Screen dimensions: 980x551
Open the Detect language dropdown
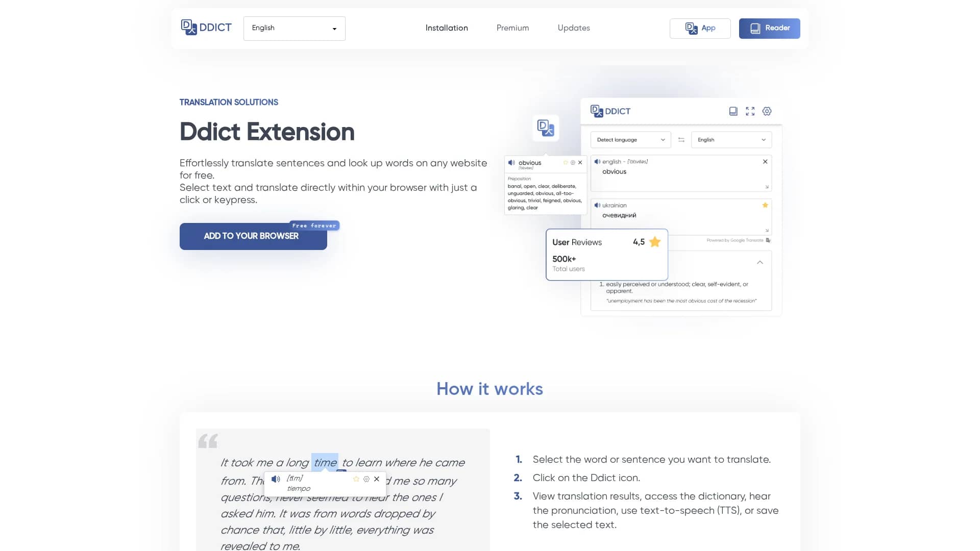point(630,140)
